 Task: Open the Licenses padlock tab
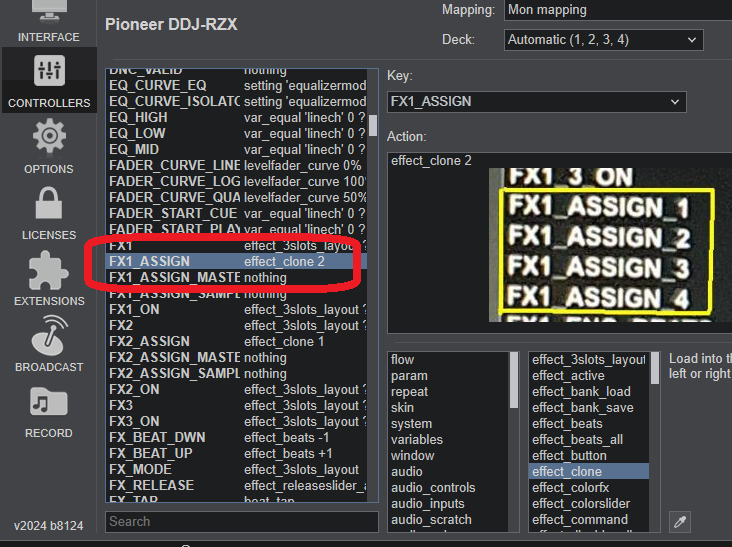48,212
